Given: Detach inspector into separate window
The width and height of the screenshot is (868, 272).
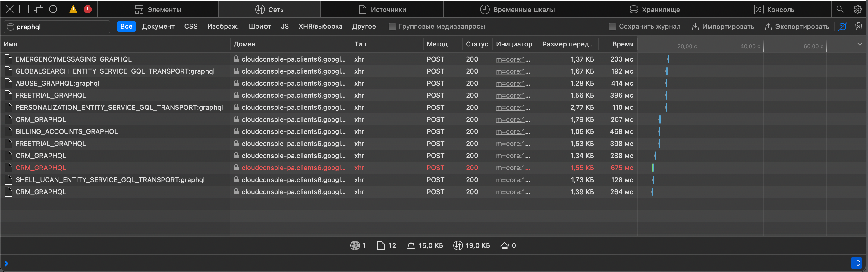Looking at the screenshot, I should [38, 9].
